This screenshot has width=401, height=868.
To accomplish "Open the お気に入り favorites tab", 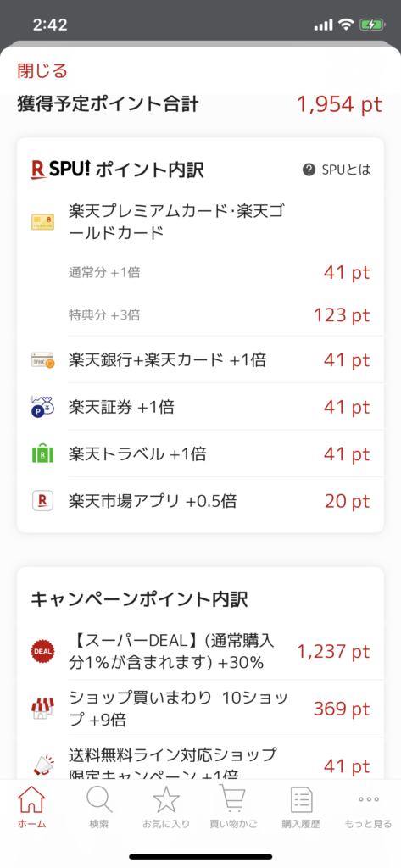I will [x=166, y=807].
